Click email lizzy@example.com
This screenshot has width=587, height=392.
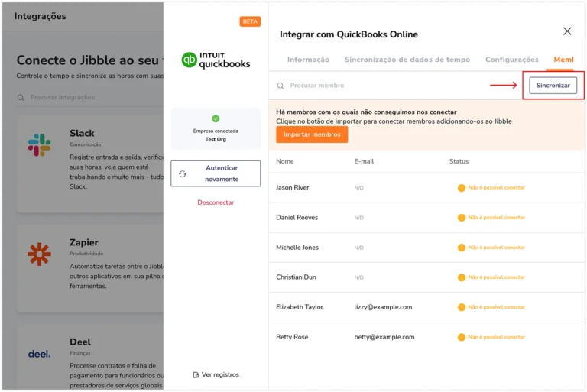pos(383,307)
